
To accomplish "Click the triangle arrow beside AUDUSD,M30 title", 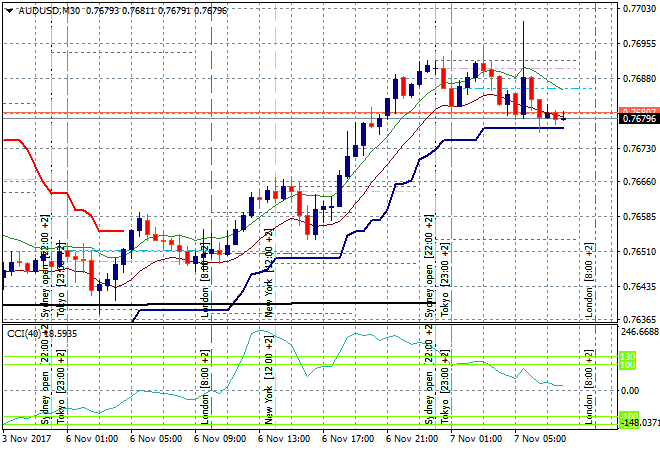I will coord(9,10).
